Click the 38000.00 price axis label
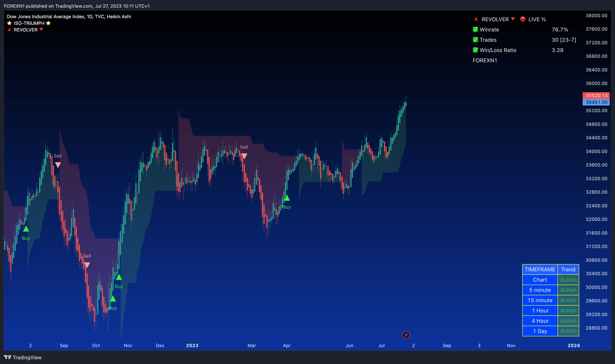Screen dimensions: 615x364 597,16
